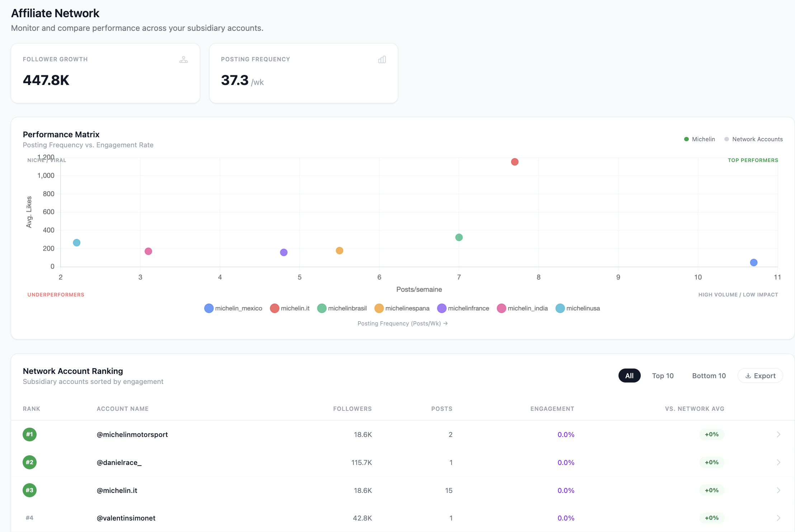Click the 447.8K follower growth value
The height and width of the screenshot is (532, 795).
(x=46, y=80)
